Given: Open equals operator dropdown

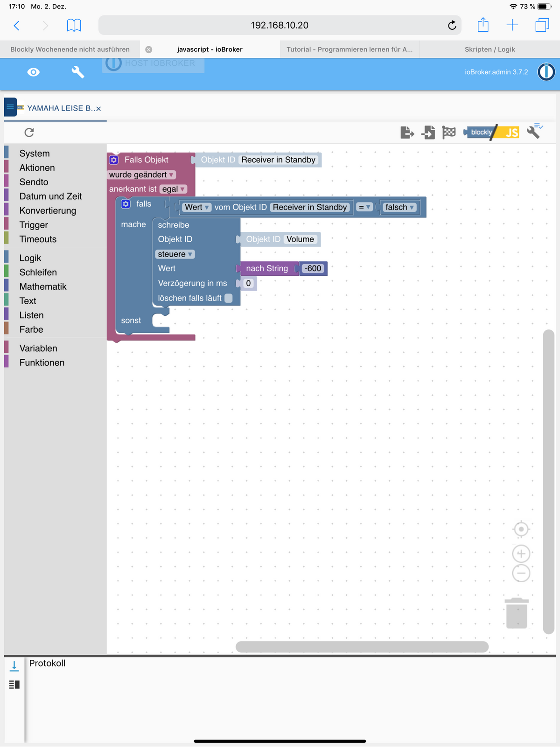Looking at the screenshot, I should click(x=364, y=207).
